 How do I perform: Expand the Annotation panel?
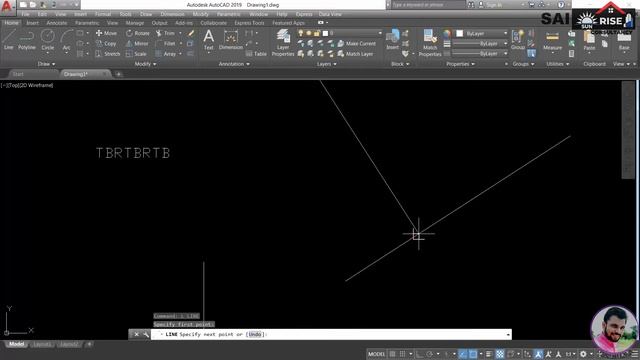click(234, 64)
